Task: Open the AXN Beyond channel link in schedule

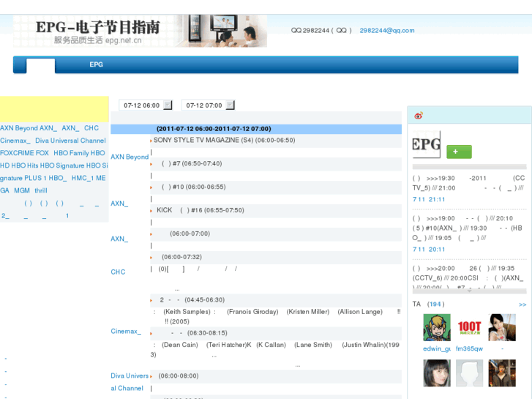Action: point(130,157)
